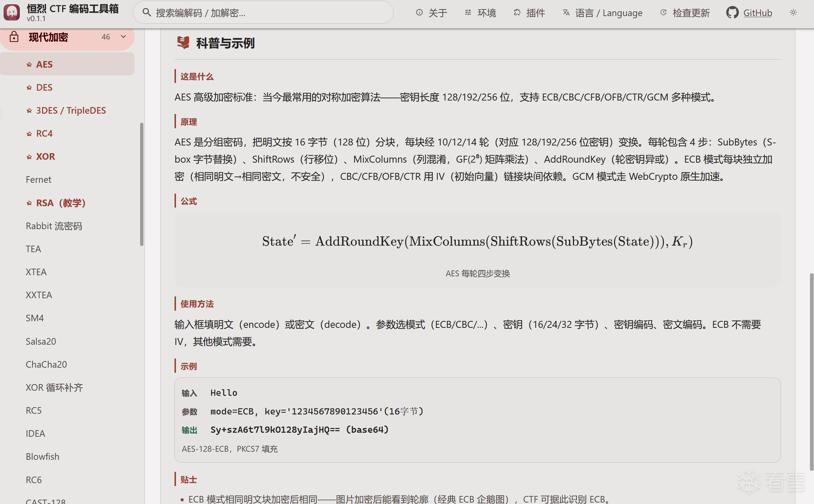Open the 关于 menu item
This screenshot has width=814, height=504.
432,12
